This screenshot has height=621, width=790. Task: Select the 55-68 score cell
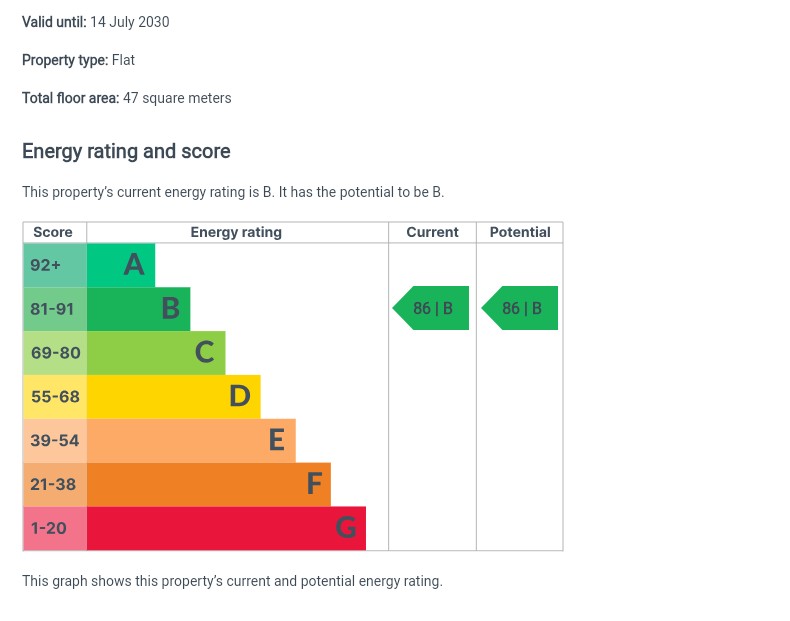point(55,397)
